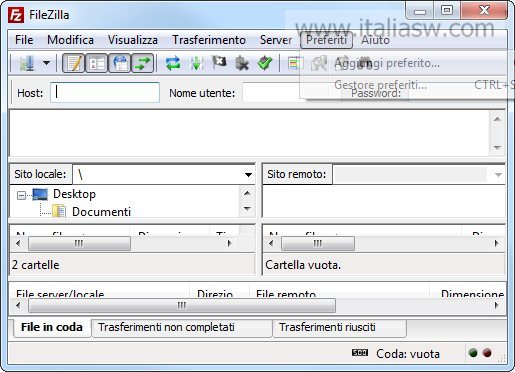Disconnect from the current server
515x372 pixels.
[242, 63]
